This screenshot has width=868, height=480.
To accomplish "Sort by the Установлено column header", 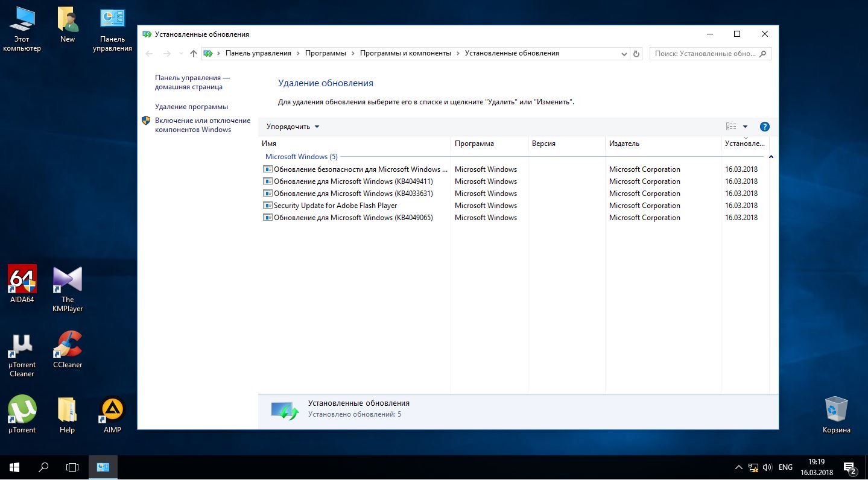I will pyautogui.click(x=745, y=144).
